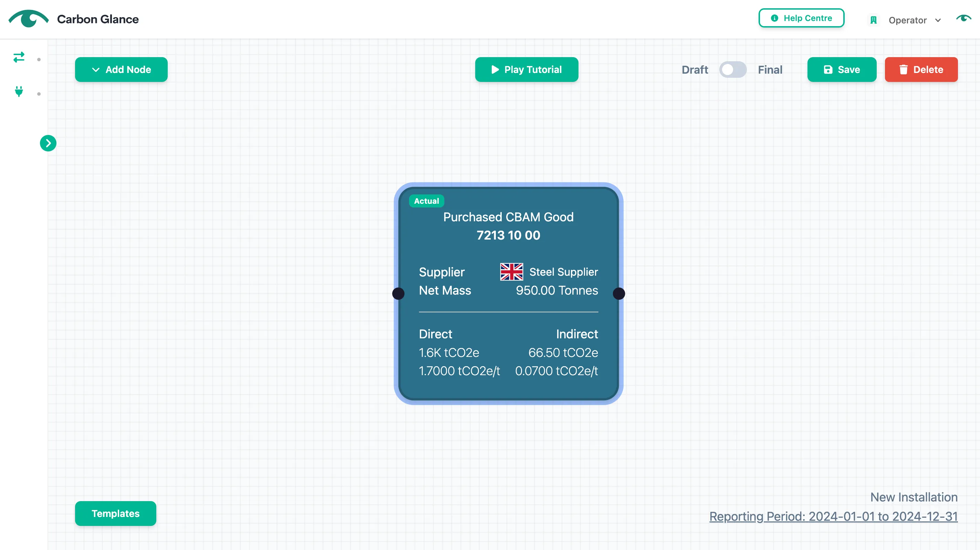Viewport: 980px width, 550px height.
Task: Click the 950.00 Tonnes value
Action: coord(557,290)
